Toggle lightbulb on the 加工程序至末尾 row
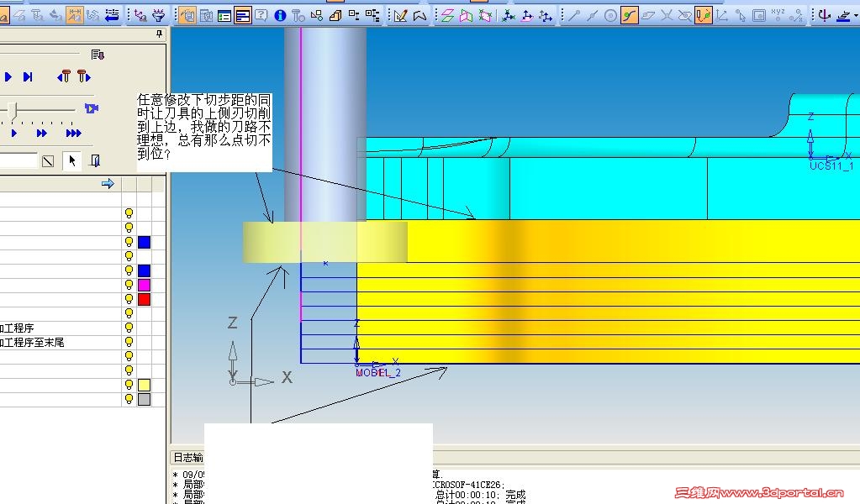Viewport: 860px width, 504px height. tap(129, 342)
